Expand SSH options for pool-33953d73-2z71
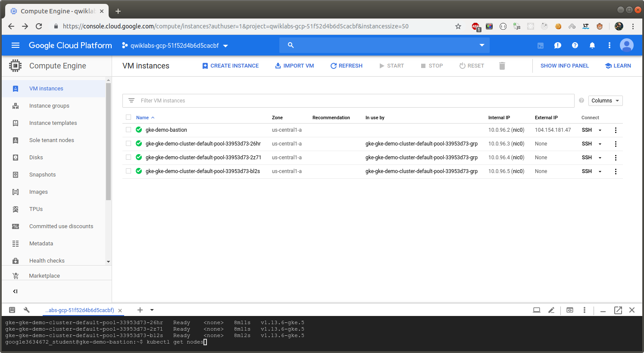This screenshot has width=644, height=353. point(600,158)
